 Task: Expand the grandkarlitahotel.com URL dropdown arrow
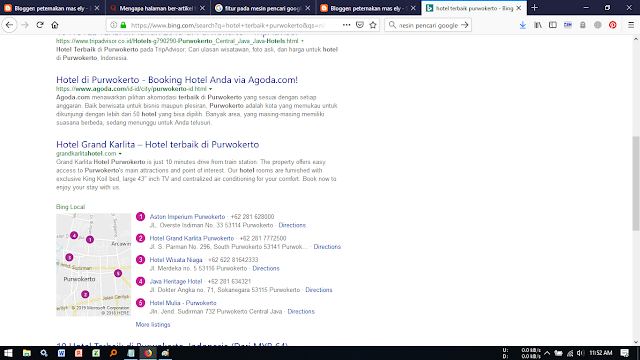coord(120,154)
